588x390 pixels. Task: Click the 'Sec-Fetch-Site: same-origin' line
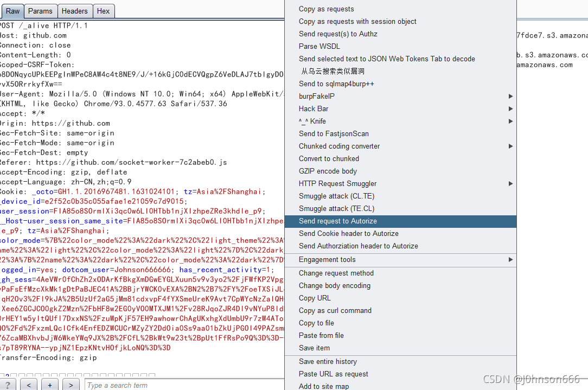coord(57,133)
